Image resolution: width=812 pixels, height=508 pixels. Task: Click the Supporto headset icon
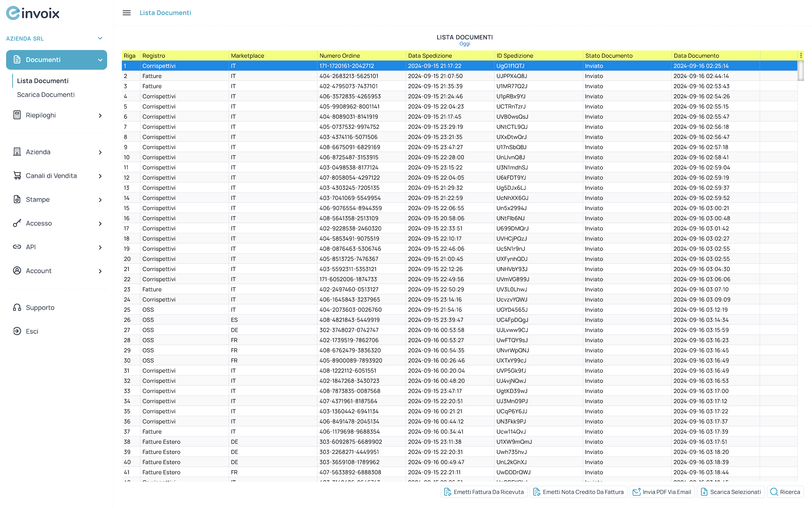pyautogui.click(x=16, y=307)
